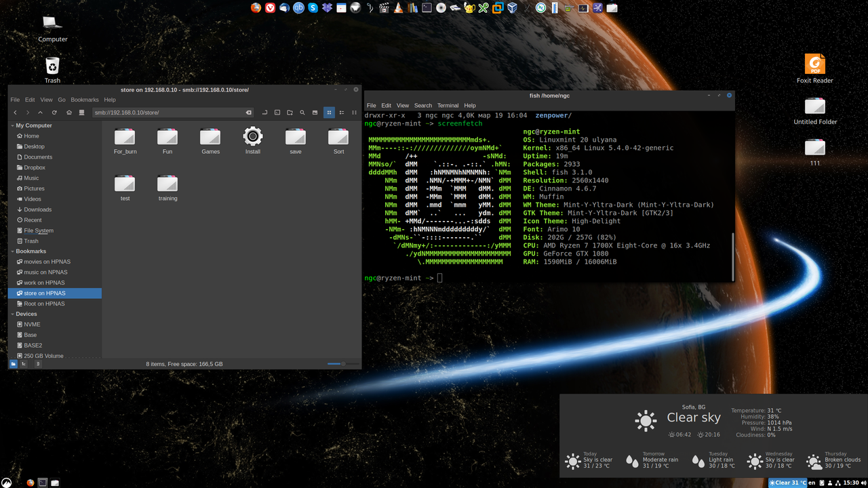Switch to compact view
The width and height of the screenshot is (868, 488).
coord(354,113)
